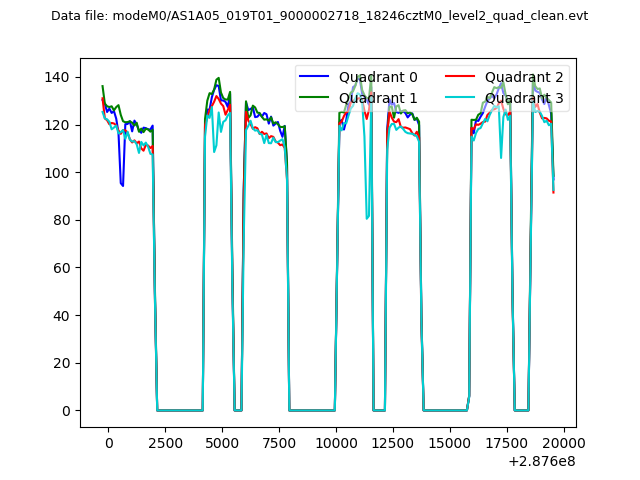This screenshot has width=640, height=480.
Task: Click the cyan dip bottom near 11500
Action: pyautogui.click(x=367, y=217)
